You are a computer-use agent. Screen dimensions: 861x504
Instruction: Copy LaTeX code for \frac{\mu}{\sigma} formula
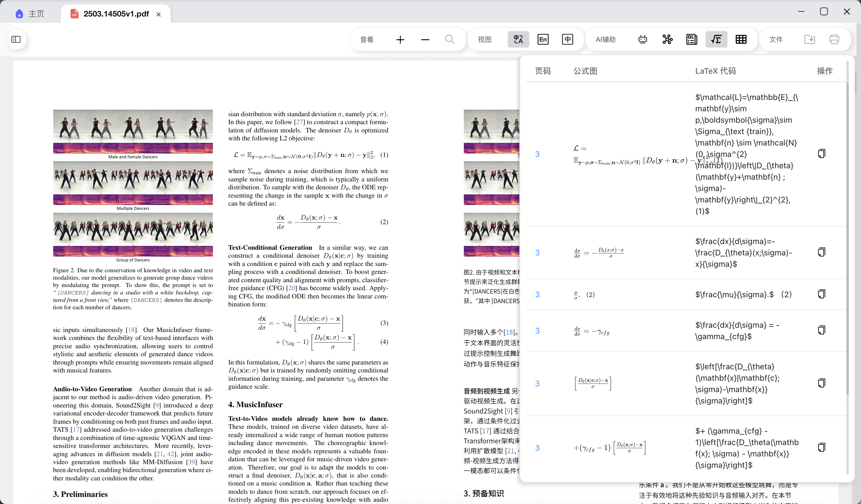(821, 294)
